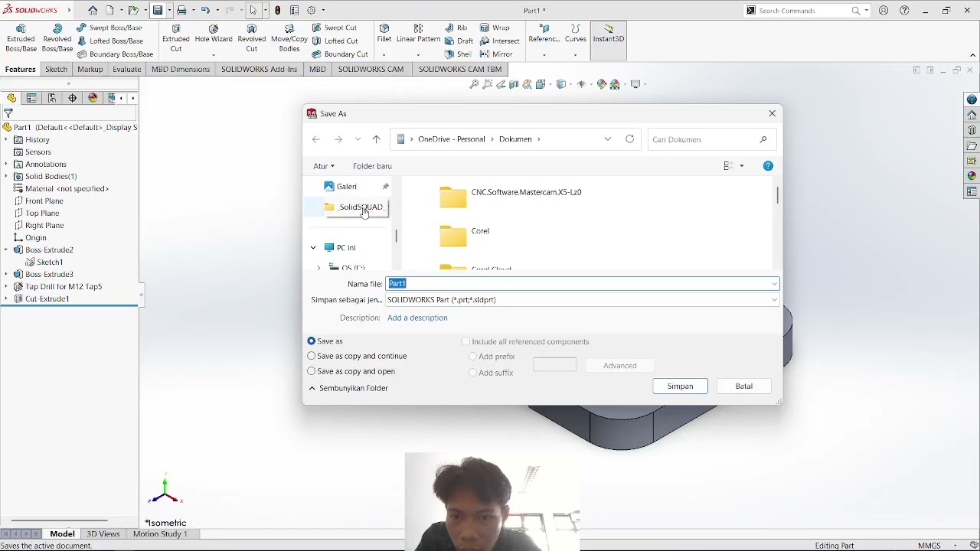Collapse the Boss-Extrude2 feature node
The width and height of the screenshot is (980, 551).
point(6,250)
